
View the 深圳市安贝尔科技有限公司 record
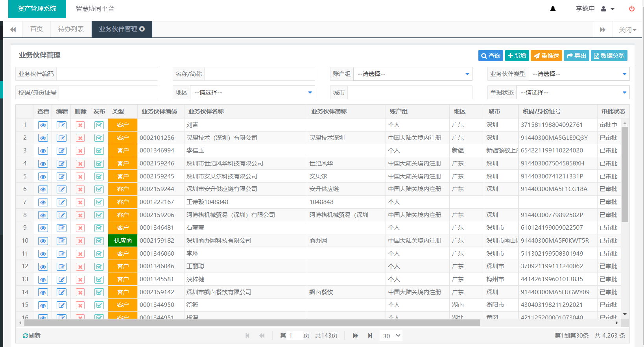pyautogui.click(x=43, y=176)
